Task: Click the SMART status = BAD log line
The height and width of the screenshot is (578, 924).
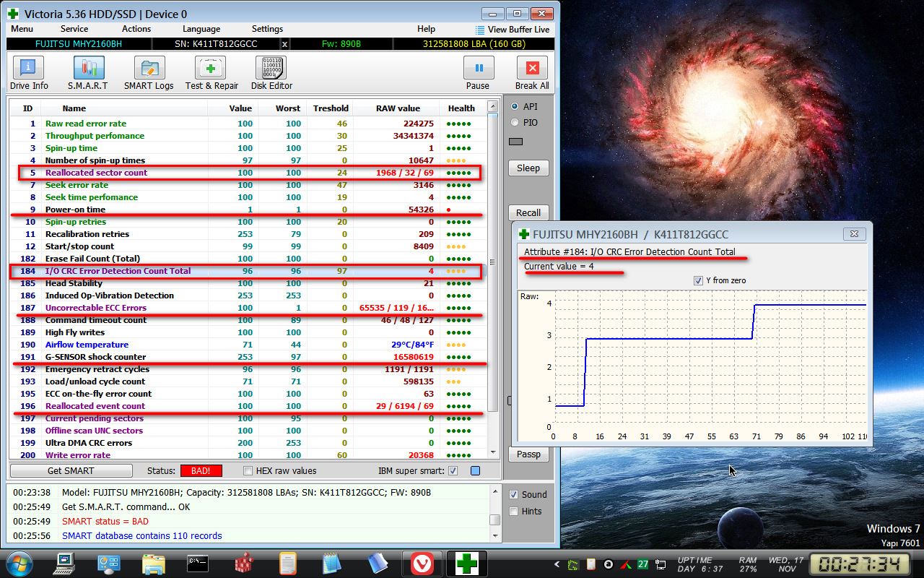Action: pos(105,522)
